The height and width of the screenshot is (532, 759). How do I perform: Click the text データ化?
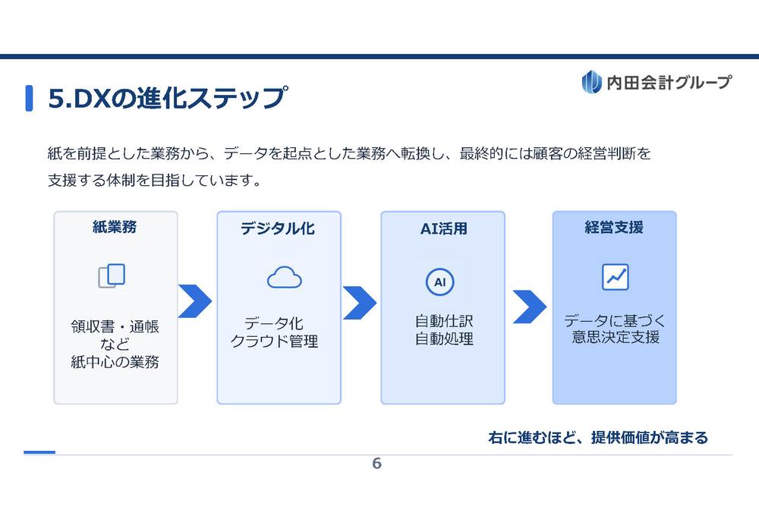pos(274,323)
